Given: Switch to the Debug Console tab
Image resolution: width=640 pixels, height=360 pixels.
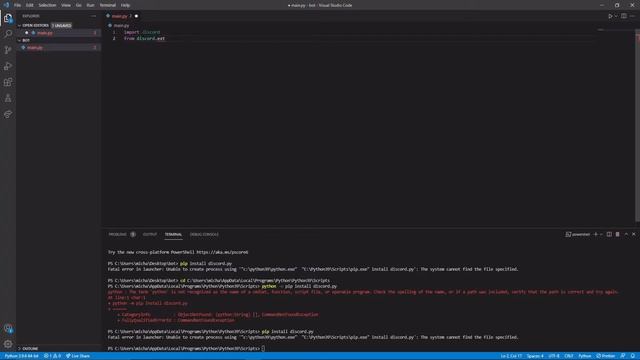Looking at the screenshot, I should (x=204, y=234).
